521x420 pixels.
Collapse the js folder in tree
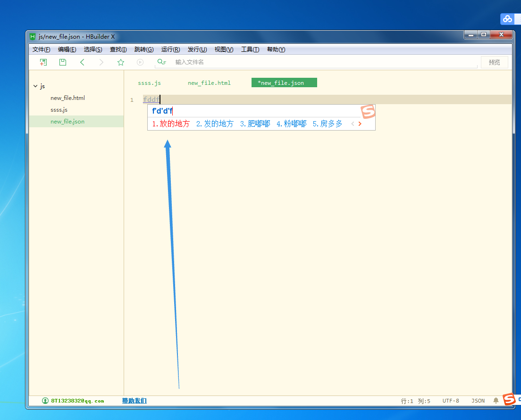35,86
